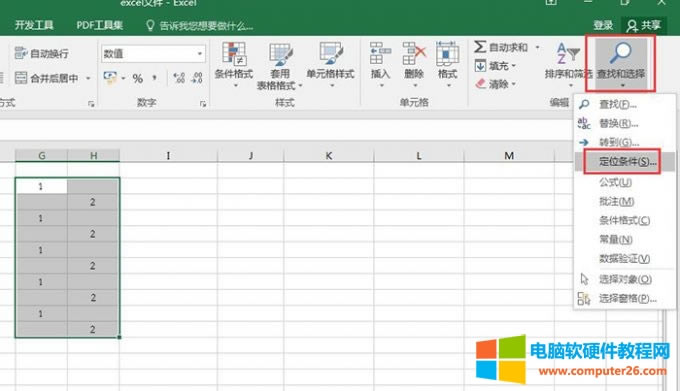Click the 查找和选择 magnifier icon
Image resolution: width=680 pixels, height=391 pixels.
(621, 53)
